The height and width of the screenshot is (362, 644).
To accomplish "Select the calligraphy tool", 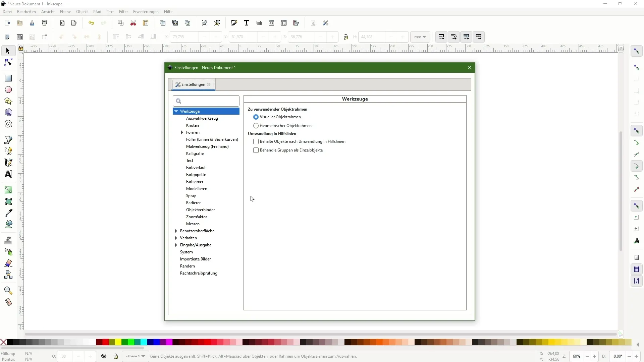I will pos(8,163).
